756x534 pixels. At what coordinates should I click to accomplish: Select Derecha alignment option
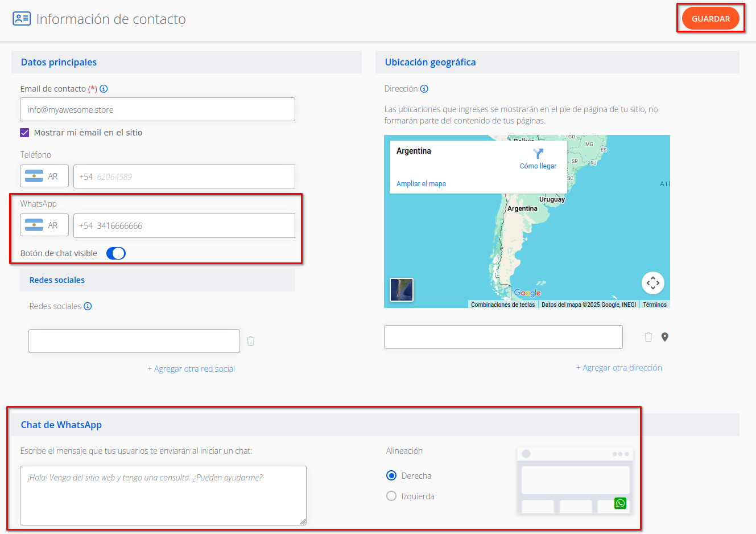click(391, 475)
